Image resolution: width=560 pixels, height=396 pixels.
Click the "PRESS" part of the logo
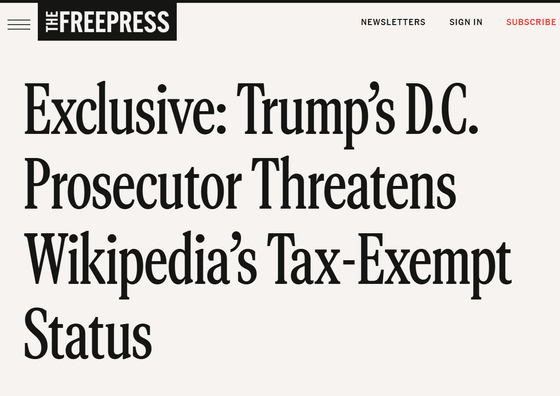(138, 22)
